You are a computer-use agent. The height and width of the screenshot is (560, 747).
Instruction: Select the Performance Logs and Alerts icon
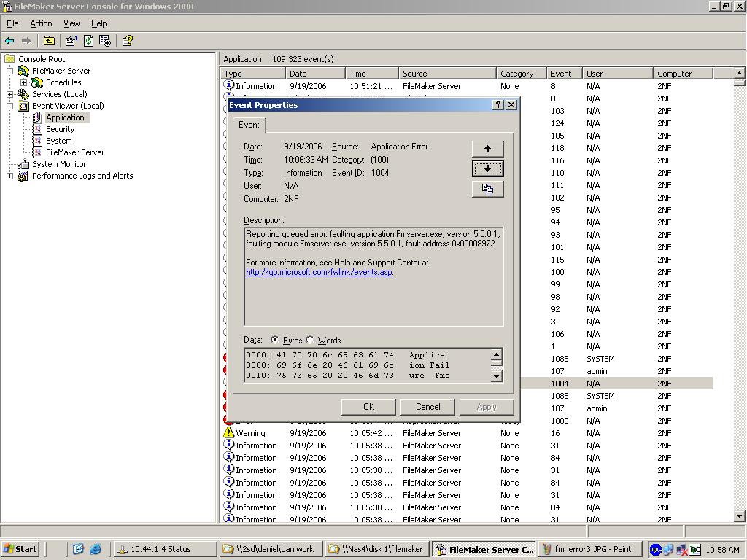click(x=23, y=176)
